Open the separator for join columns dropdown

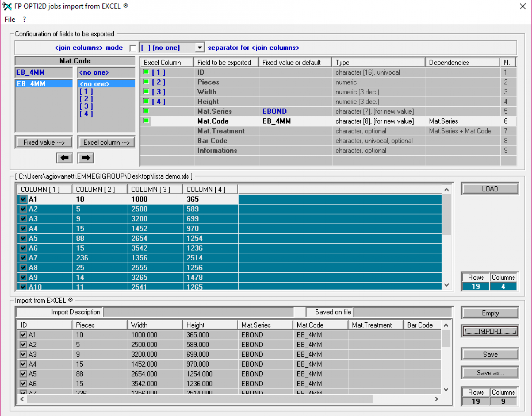click(199, 47)
